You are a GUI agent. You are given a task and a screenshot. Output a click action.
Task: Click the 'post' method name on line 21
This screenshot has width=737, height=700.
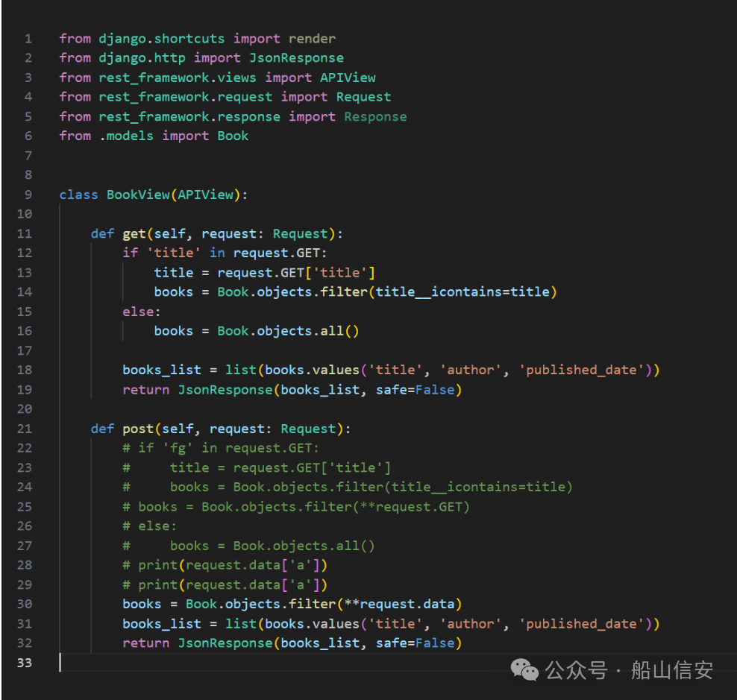tap(138, 429)
